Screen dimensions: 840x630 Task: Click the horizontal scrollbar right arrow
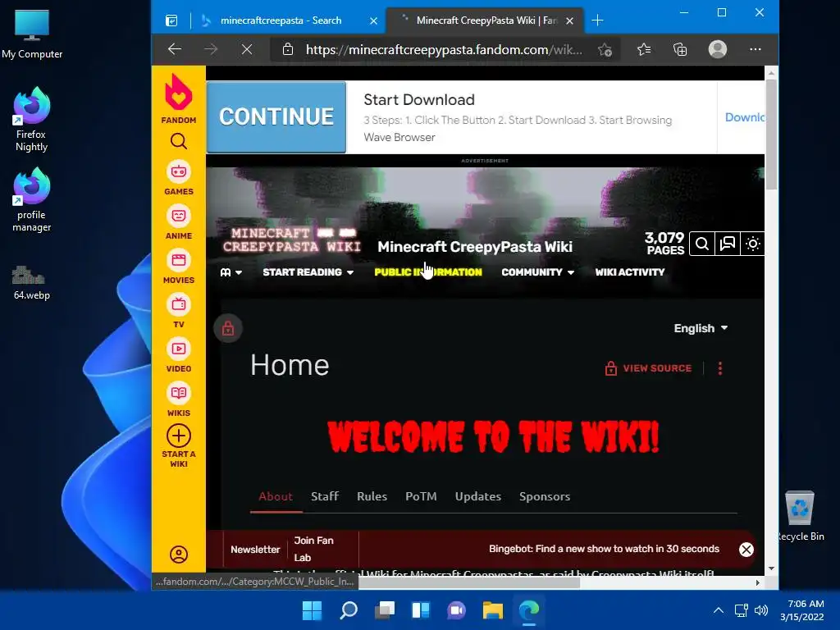[x=757, y=583]
